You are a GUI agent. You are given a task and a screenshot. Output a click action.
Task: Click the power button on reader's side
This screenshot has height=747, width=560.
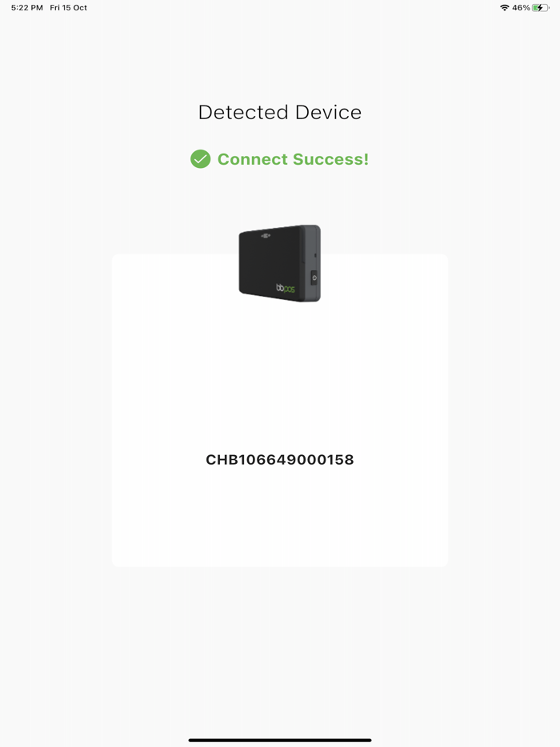pos(314,278)
